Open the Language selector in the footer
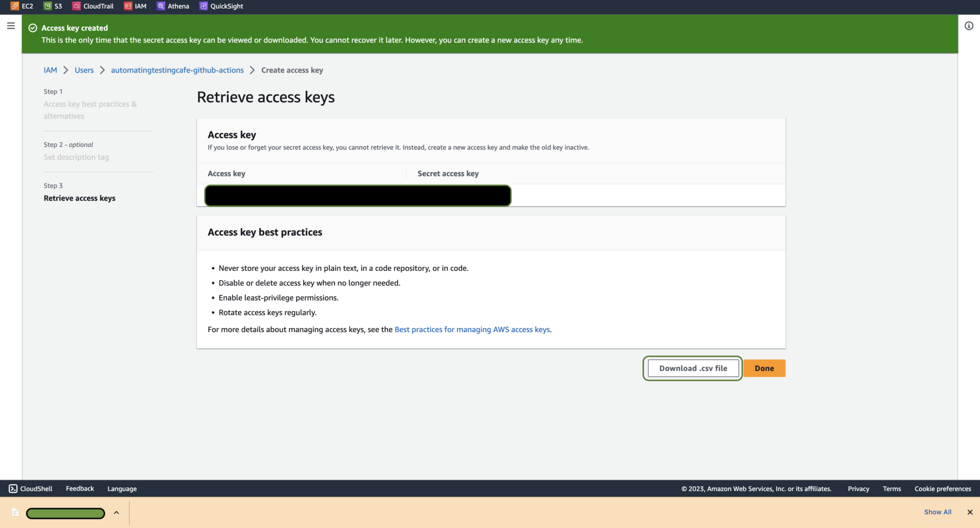Viewport: 980px width, 528px height. coord(122,488)
